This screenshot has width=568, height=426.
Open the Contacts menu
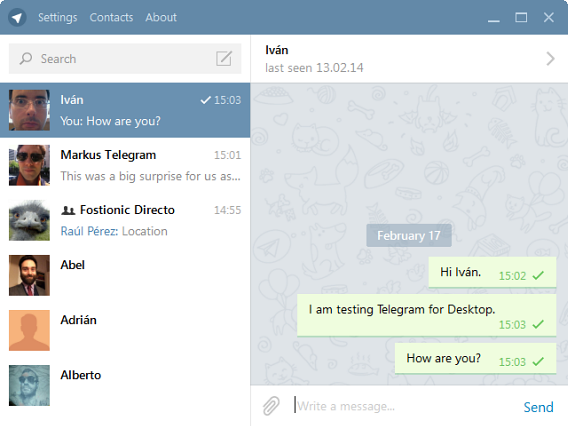tap(111, 17)
